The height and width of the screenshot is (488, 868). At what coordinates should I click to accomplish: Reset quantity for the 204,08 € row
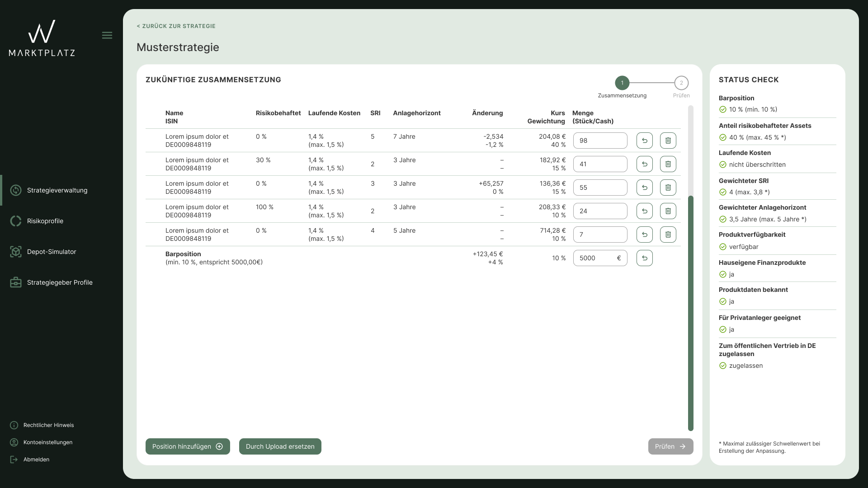(x=645, y=141)
